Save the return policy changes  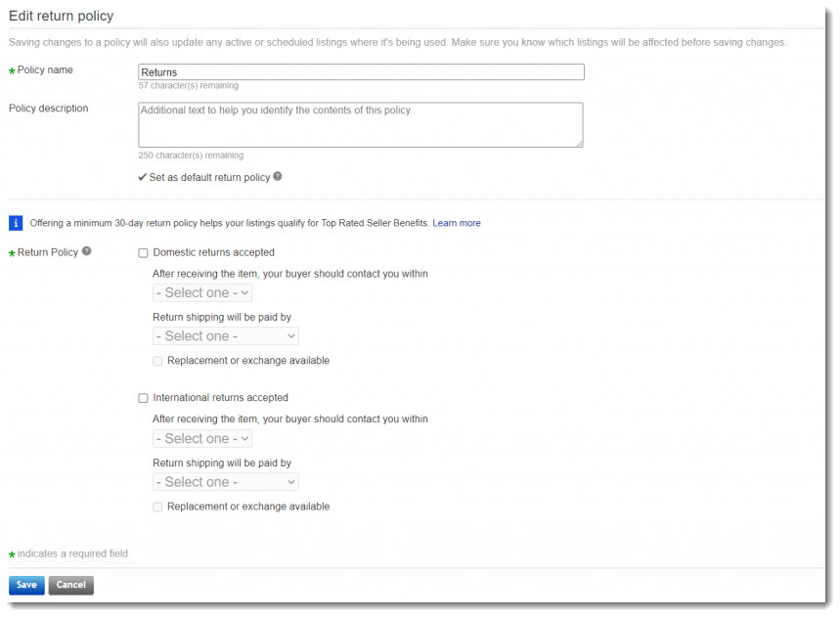25,585
